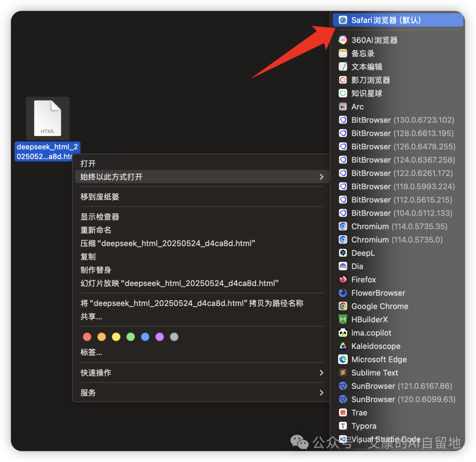Click the BitBrowser 130.0.6723.102 icon

(343, 120)
